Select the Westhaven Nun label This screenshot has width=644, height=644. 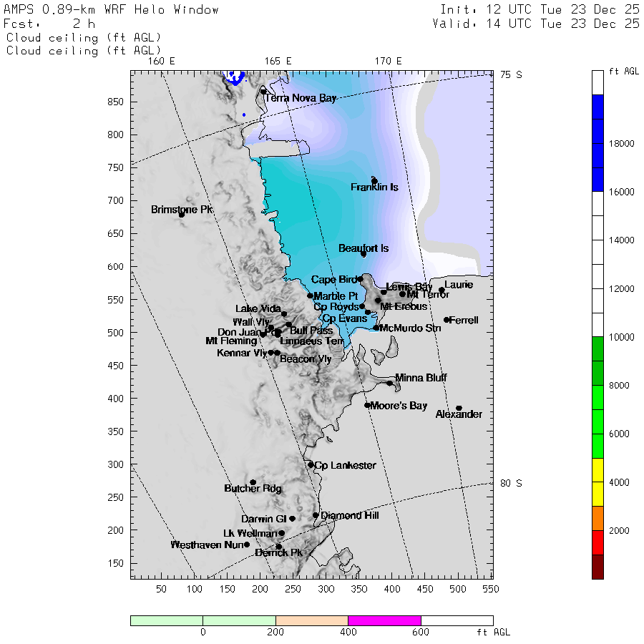pos(207,545)
